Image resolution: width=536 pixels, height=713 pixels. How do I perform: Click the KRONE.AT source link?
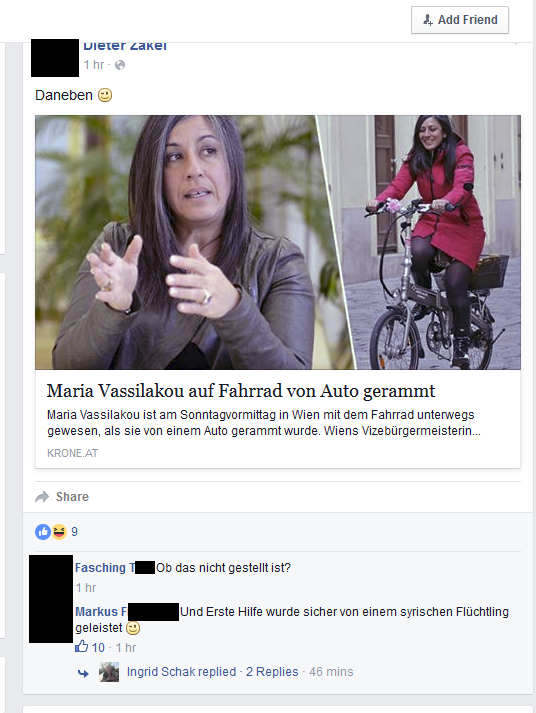[73, 453]
